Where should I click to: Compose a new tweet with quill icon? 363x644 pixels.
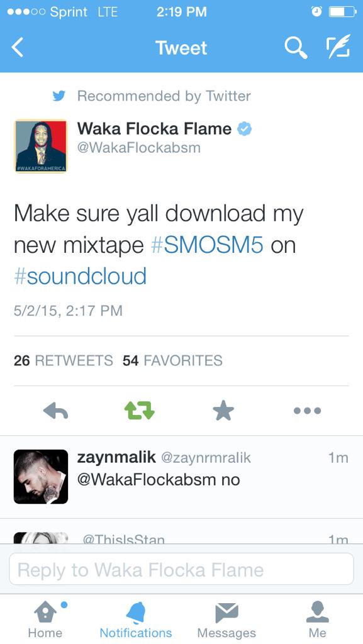tap(338, 46)
